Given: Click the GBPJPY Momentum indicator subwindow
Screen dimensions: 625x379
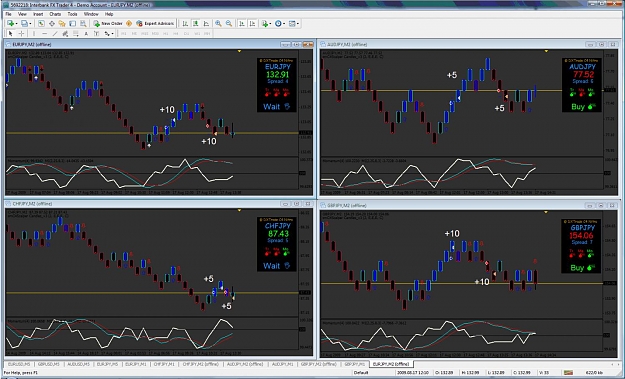Looking at the screenshot, I should (x=462, y=335).
